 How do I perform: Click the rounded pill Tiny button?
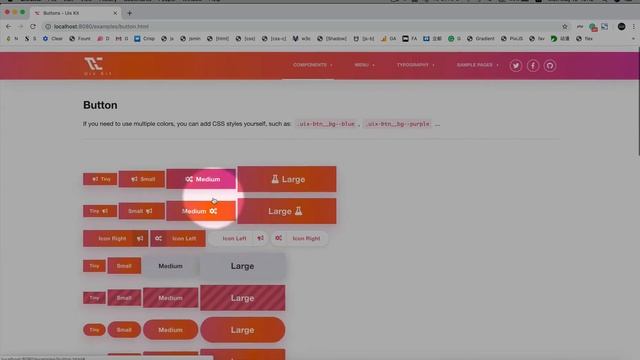coord(94,330)
